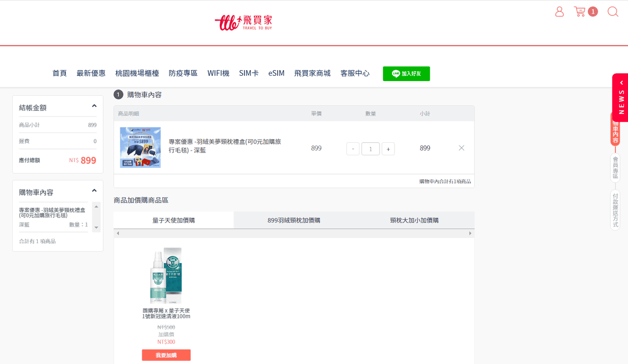628x364 pixels.
Task: Increase quantity using the plus icon
Action: (x=388, y=149)
